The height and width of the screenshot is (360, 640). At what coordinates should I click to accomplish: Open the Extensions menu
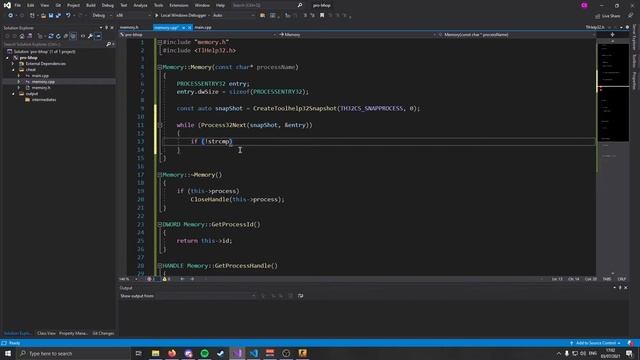[179, 5]
